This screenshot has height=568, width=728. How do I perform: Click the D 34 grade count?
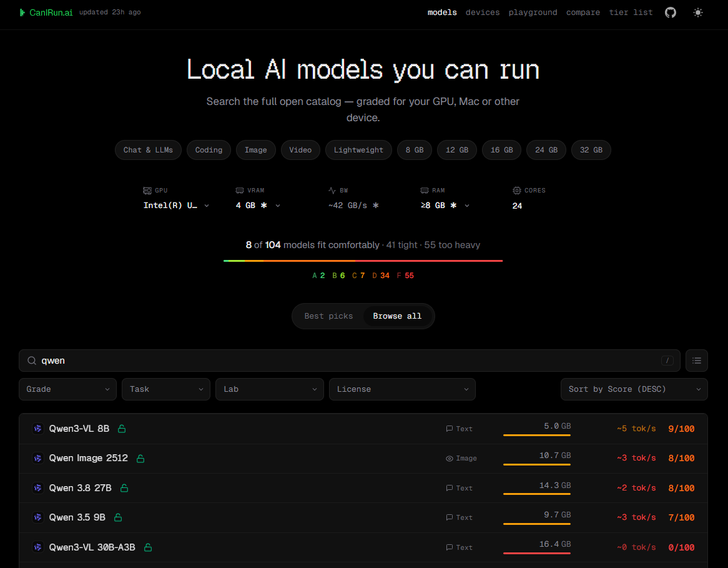coord(381,276)
